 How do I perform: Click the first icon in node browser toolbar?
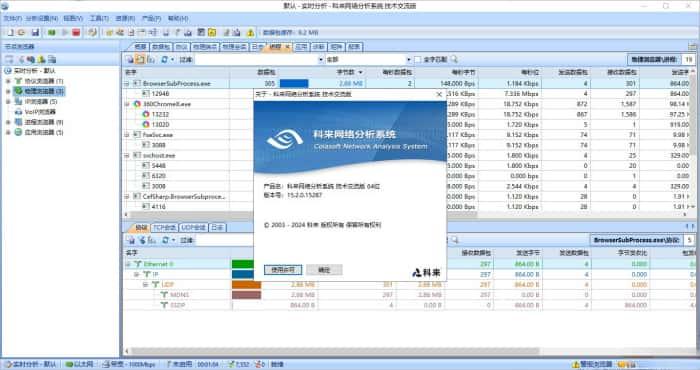(9, 59)
